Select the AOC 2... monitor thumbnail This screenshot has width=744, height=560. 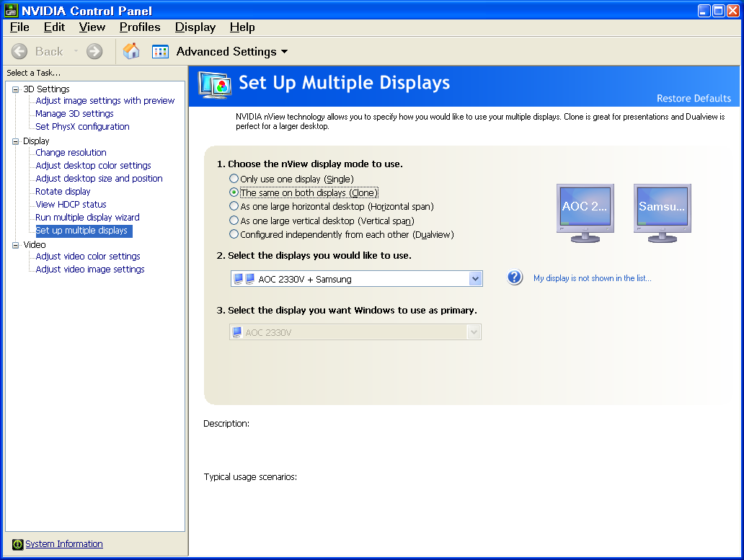coord(585,213)
